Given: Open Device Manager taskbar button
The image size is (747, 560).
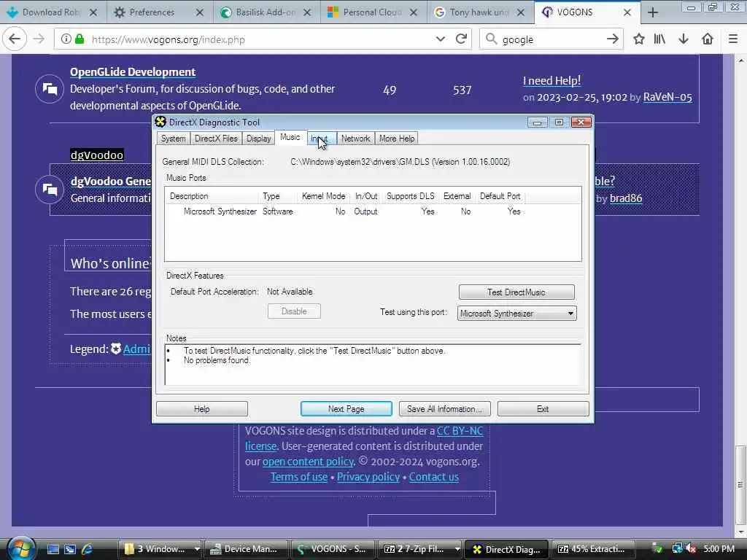Looking at the screenshot, I should [245, 549].
